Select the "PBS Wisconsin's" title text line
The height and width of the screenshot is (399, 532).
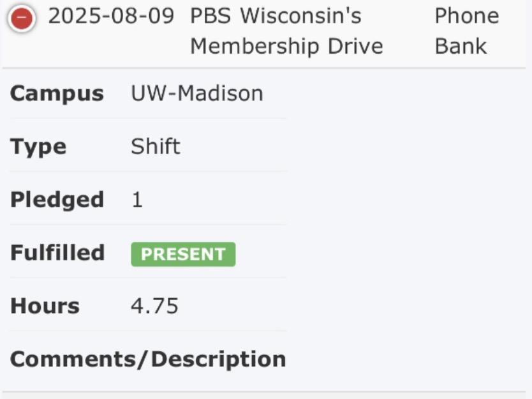(x=276, y=17)
